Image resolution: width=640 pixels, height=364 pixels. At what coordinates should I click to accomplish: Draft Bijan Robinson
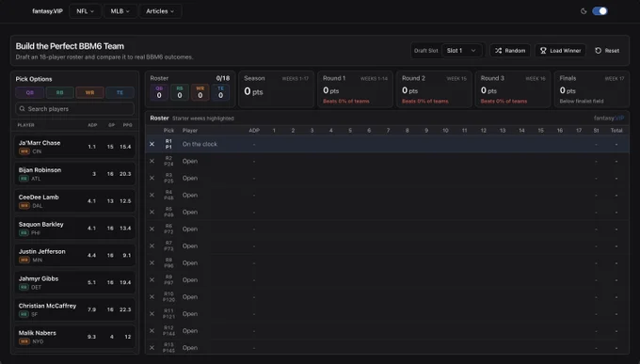tap(75, 174)
